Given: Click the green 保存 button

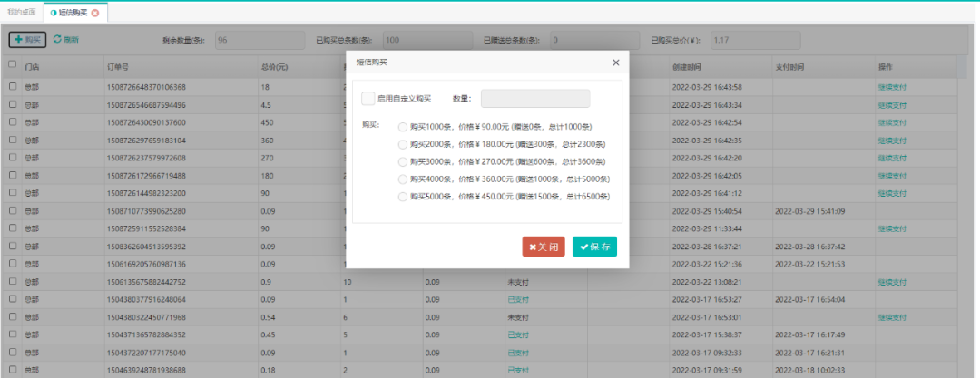Looking at the screenshot, I should coord(594,247).
